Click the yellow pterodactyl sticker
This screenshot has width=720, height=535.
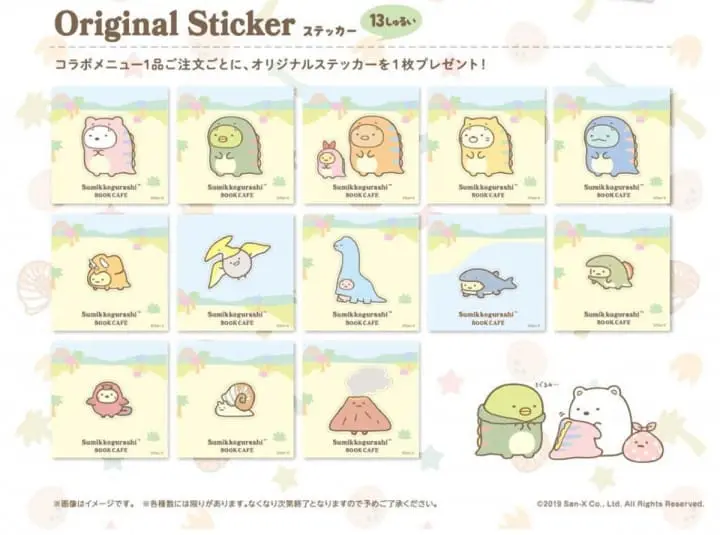236,273
